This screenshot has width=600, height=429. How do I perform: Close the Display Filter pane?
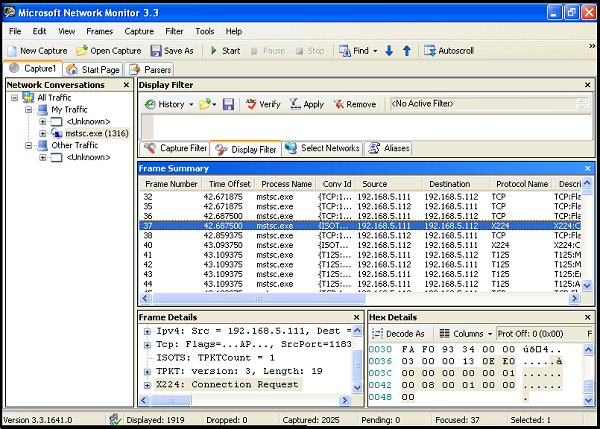pyautogui.click(x=588, y=85)
